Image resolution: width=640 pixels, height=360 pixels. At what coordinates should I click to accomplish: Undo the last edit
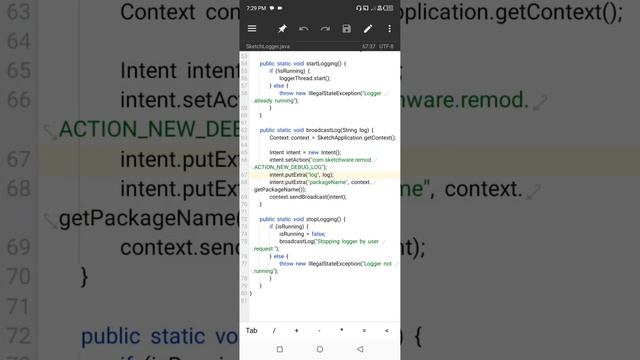(x=303, y=29)
